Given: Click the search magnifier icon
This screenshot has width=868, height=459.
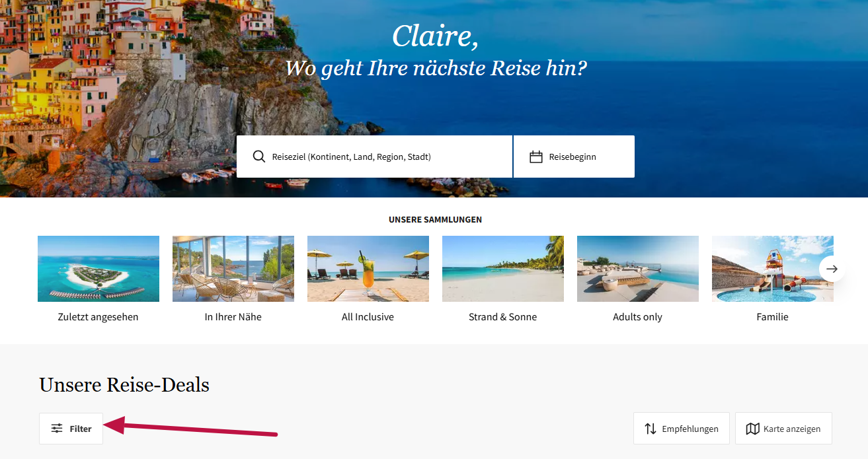Looking at the screenshot, I should click(x=259, y=157).
